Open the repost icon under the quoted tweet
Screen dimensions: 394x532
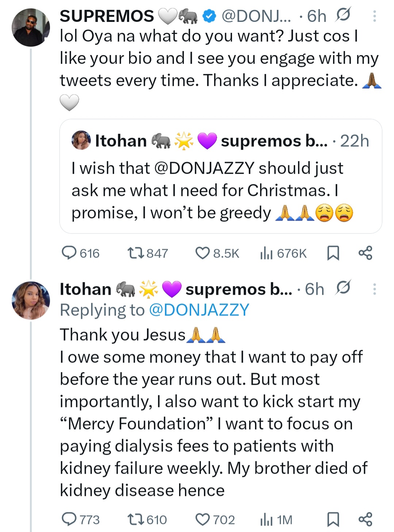point(136,253)
